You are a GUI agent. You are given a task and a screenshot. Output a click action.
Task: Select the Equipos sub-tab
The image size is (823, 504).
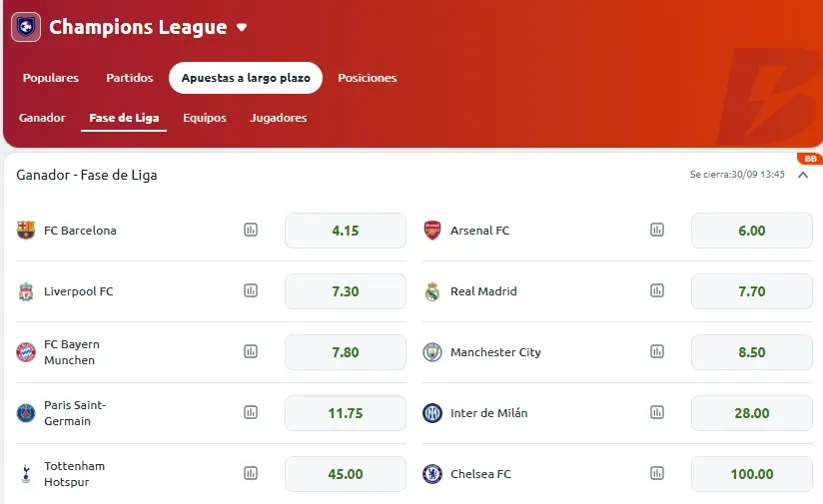[205, 118]
